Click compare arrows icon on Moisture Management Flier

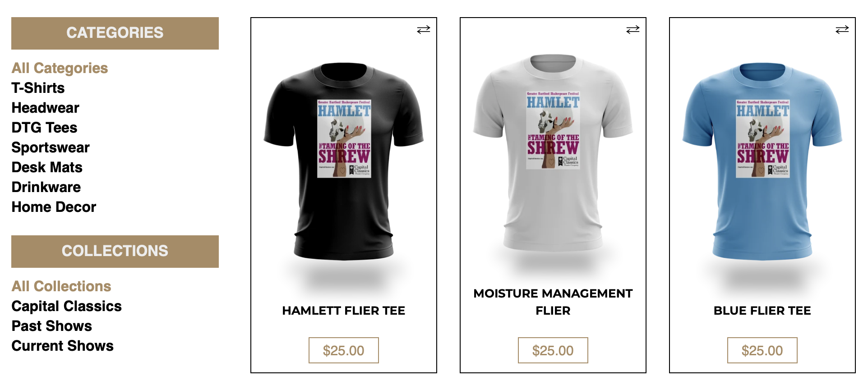(x=633, y=30)
